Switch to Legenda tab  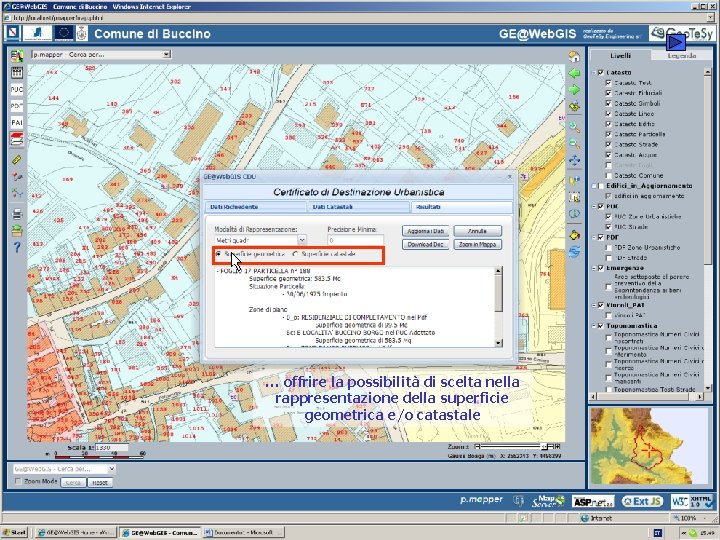pyautogui.click(x=681, y=56)
